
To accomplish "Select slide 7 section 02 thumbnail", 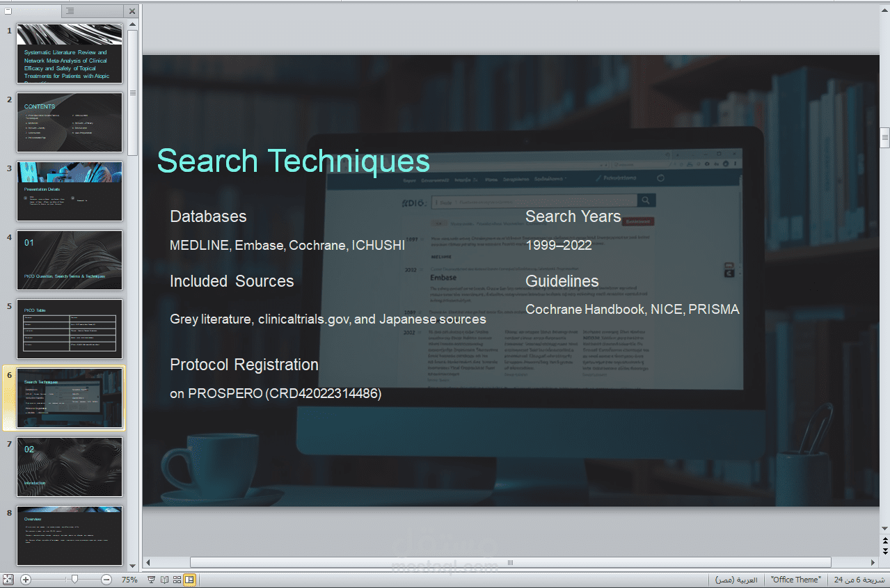I will click(x=70, y=467).
